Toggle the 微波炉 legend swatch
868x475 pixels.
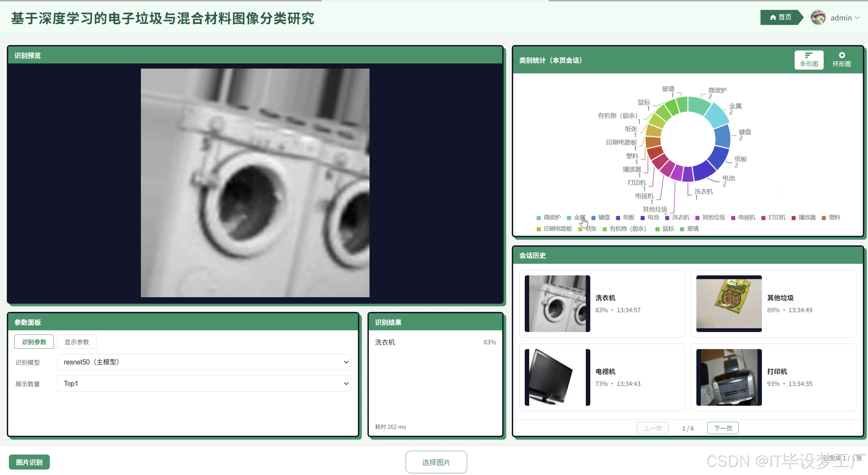pyautogui.click(x=539, y=218)
